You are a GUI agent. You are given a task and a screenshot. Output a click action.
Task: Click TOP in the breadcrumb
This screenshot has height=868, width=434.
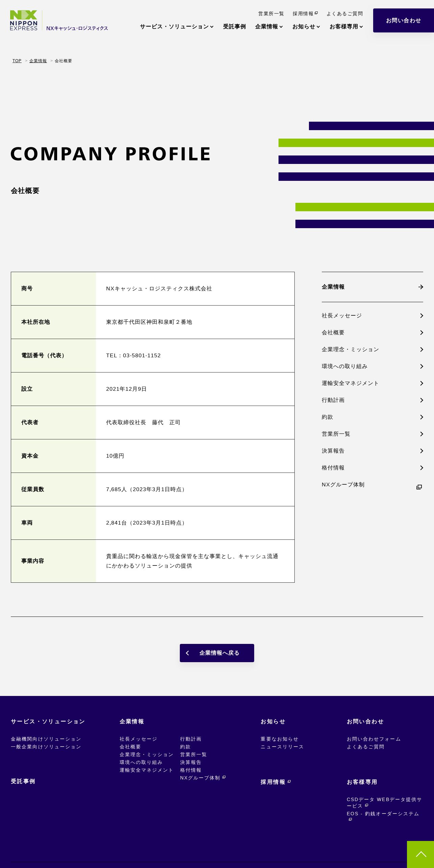coord(17,61)
